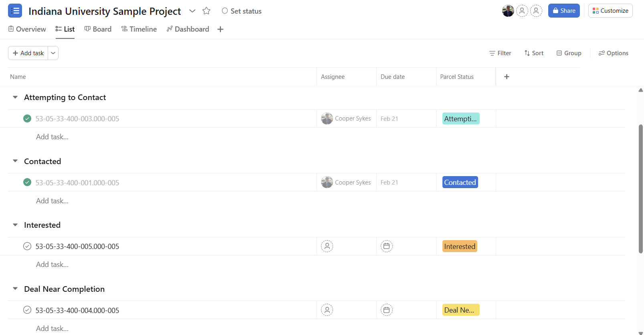Click the scrollbar up arrow

point(640,90)
